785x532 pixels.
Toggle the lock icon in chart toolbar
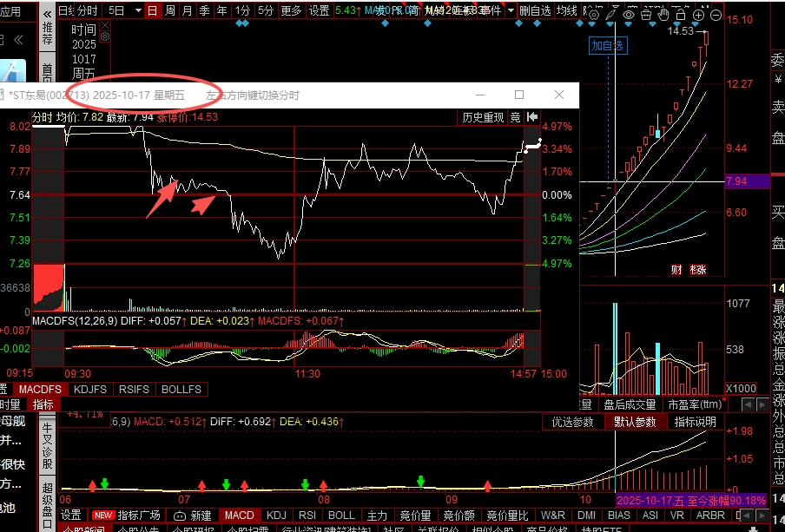(681, 15)
